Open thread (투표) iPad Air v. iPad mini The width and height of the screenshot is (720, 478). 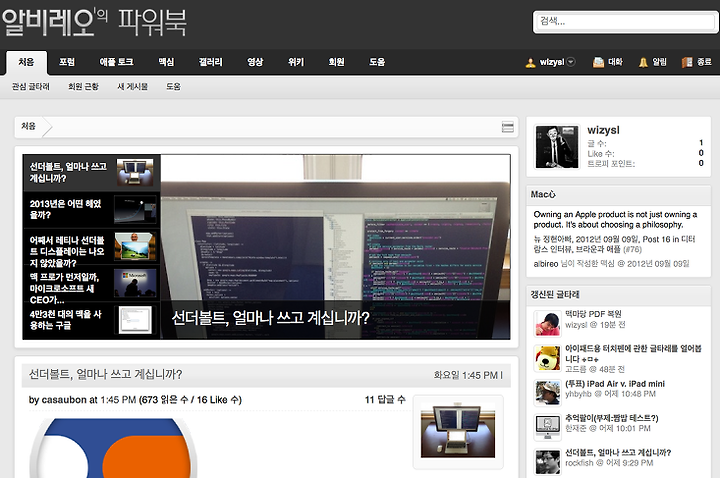(615, 384)
